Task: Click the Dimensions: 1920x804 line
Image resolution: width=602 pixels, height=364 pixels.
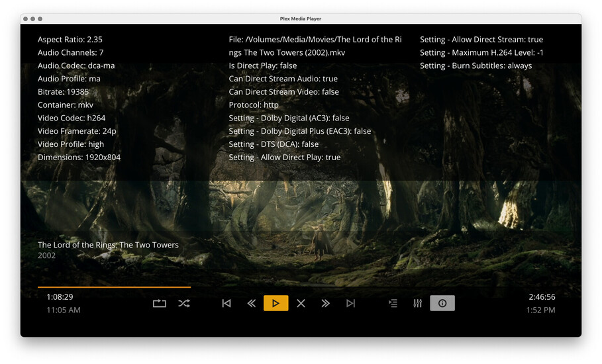Action: (79, 158)
